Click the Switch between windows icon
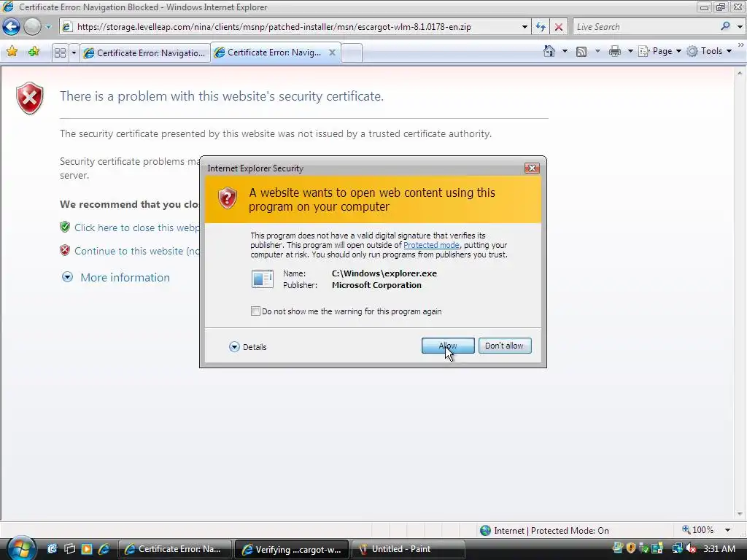Viewport: 747px width, 560px height. pos(69,549)
